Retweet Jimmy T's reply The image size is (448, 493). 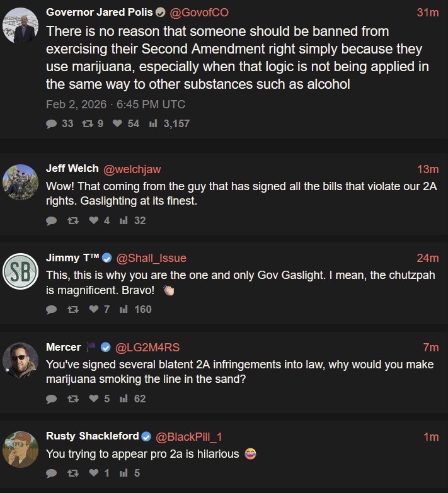pos(72,309)
